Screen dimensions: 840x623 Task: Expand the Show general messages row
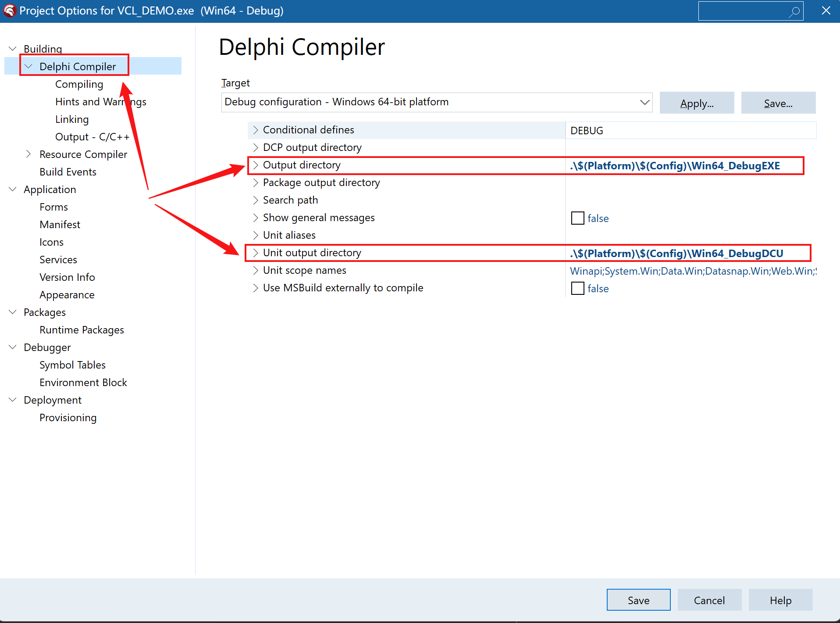click(256, 218)
